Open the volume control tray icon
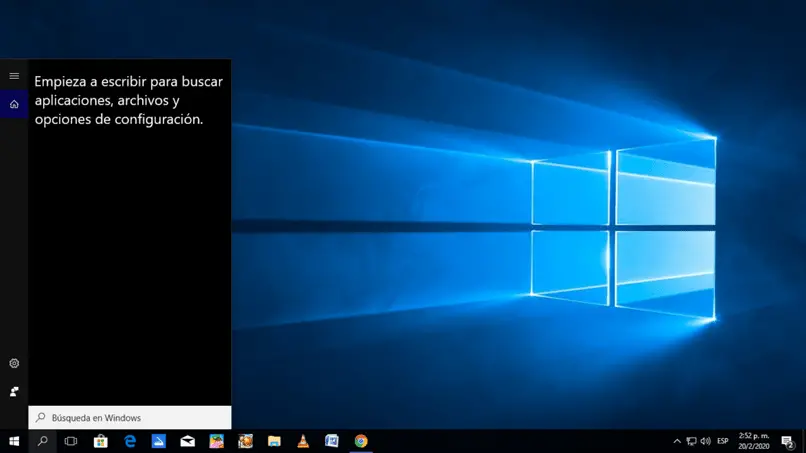This screenshot has width=806, height=453. coord(705,441)
